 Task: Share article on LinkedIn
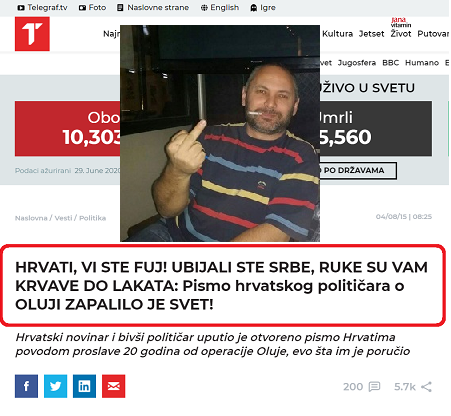pyautogui.click(x=84, y=386)
